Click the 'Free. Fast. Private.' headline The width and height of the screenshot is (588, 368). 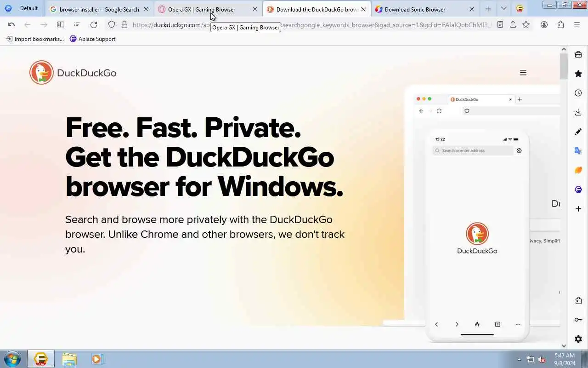click(183, 127)
